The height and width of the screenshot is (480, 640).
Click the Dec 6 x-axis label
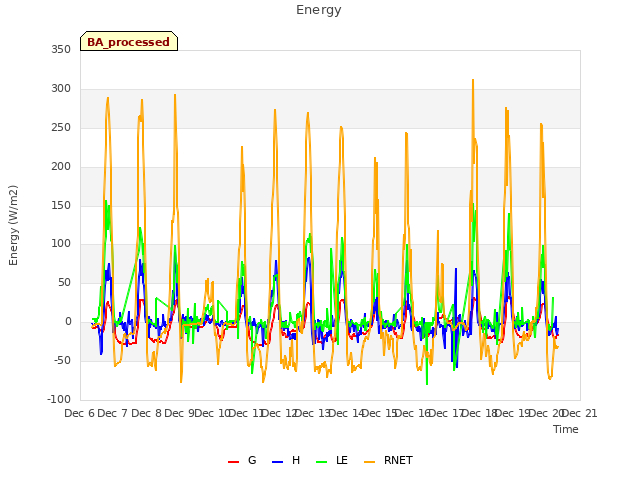pyautogui.click(x=79, y=414)
